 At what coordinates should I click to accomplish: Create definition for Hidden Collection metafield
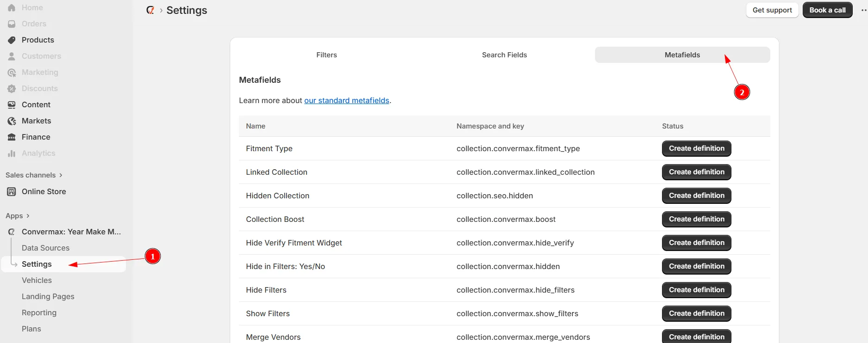[696, 196]
